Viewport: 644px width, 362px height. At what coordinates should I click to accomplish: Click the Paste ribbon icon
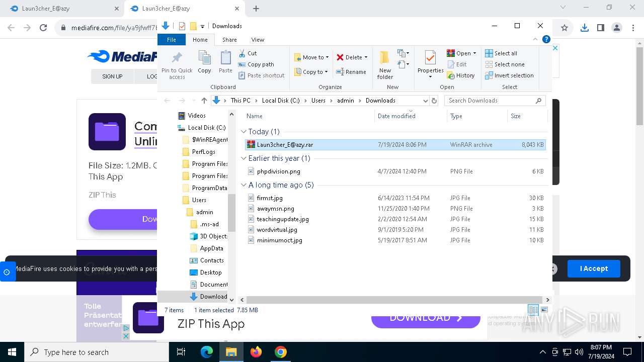click(225, 62)
